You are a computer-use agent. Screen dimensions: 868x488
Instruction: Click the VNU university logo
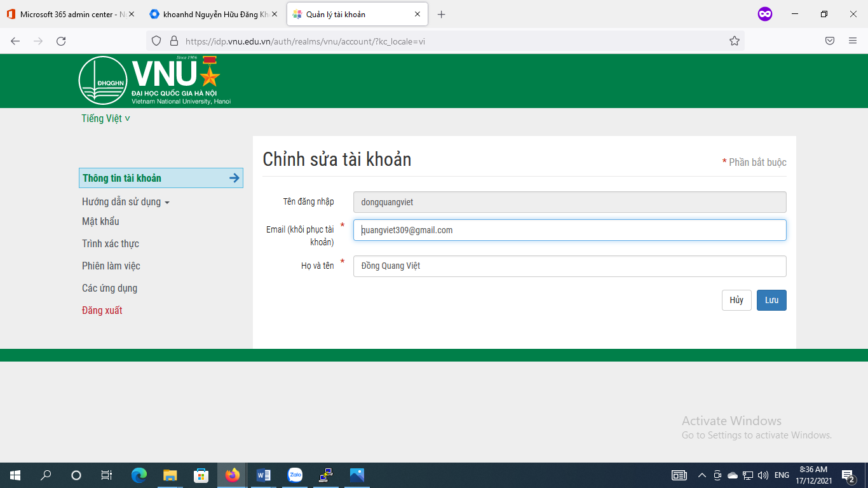[102, 80]
